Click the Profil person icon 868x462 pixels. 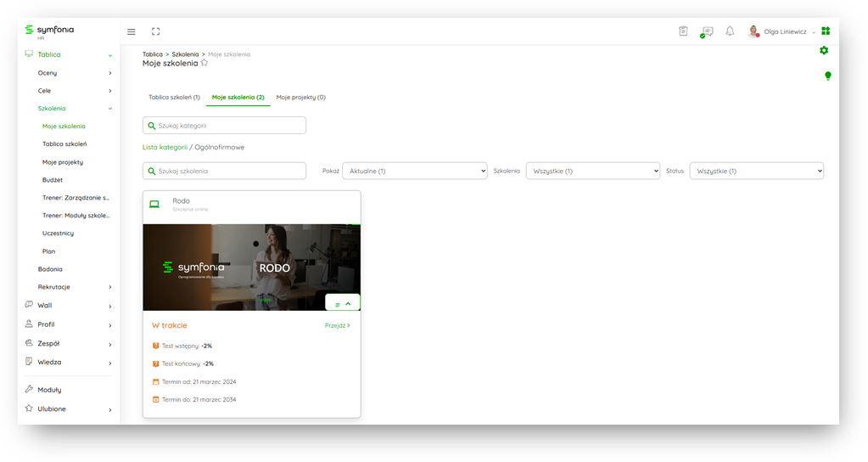point(29,324)
